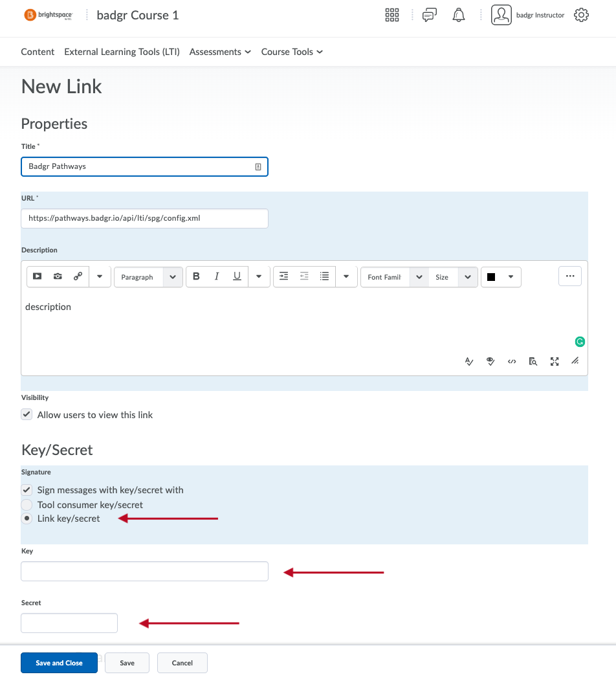Click the Insert Image camera icon
The height and width of the screenshot is (679, 616).
[x=58, y=276]
